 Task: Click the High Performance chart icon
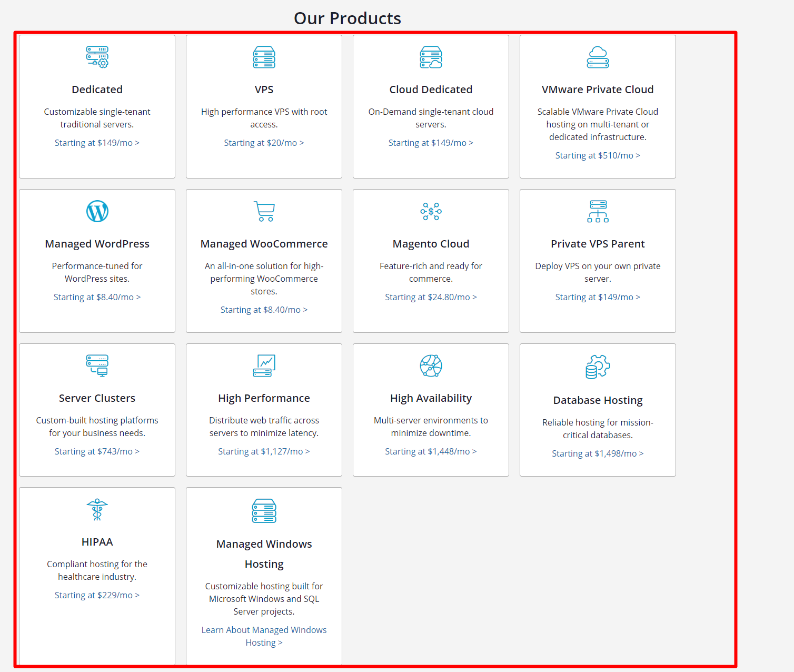click(x=264, y=365)
